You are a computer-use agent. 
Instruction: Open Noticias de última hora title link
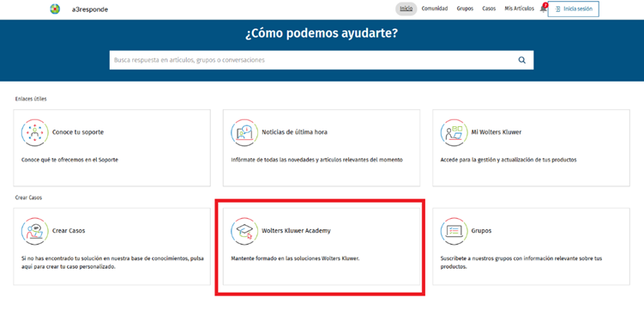coord(294,132)
